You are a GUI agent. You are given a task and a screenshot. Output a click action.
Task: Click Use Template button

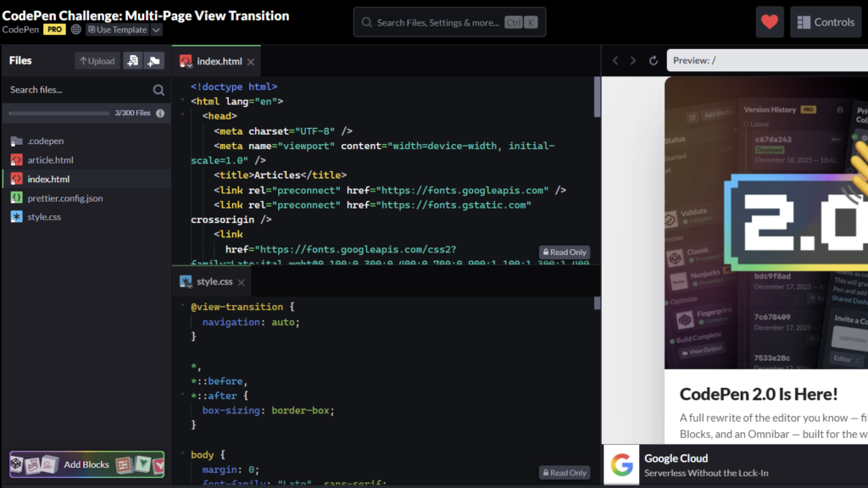point(117,30)
